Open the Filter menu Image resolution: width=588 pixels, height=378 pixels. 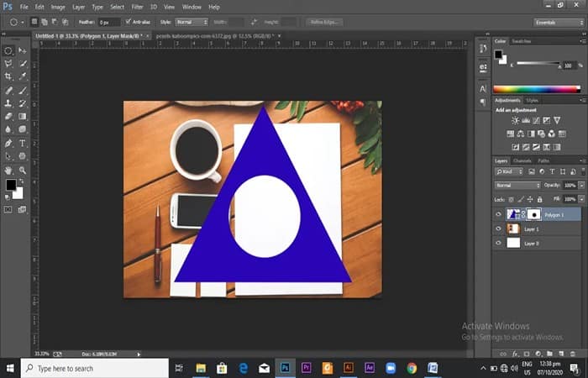pyautogui.click(x=137, y=7)
